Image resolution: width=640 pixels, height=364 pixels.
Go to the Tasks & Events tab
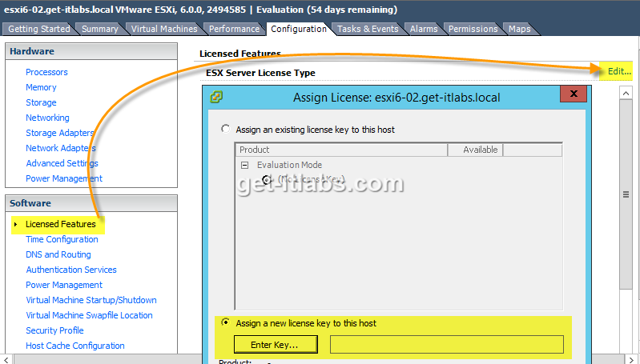[367, 29]
